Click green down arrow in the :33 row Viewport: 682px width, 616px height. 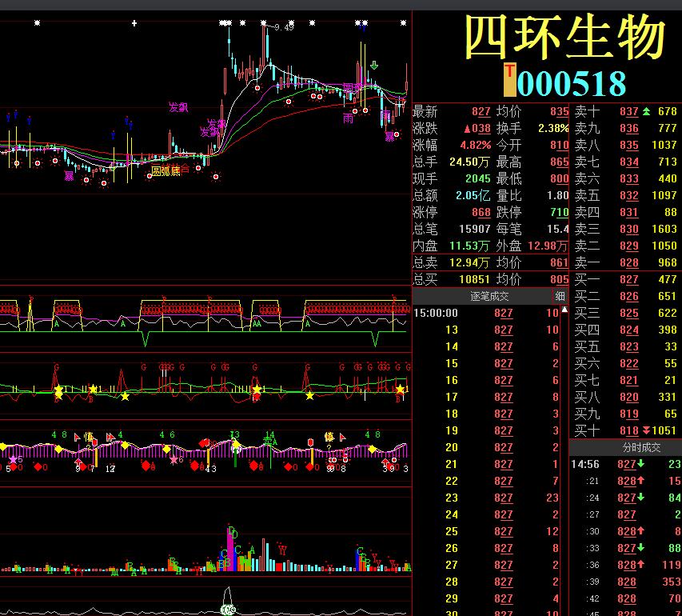click(640, 548)
